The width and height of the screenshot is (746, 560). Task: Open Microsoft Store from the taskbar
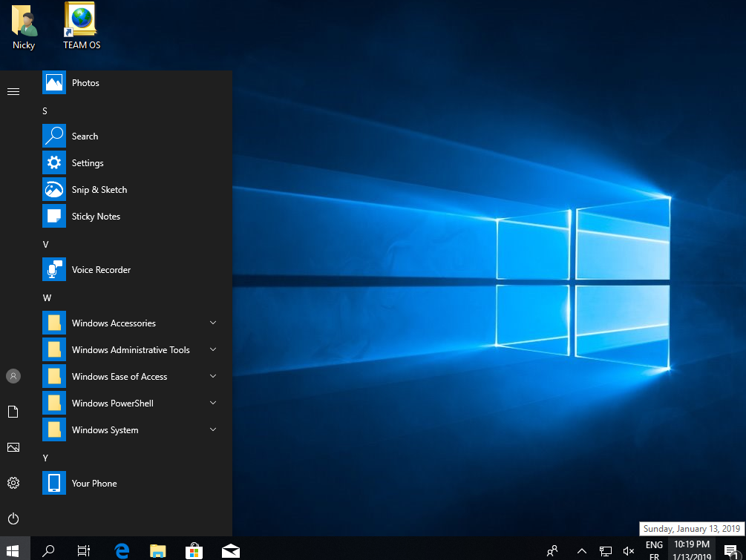click(x=194, y=551)
